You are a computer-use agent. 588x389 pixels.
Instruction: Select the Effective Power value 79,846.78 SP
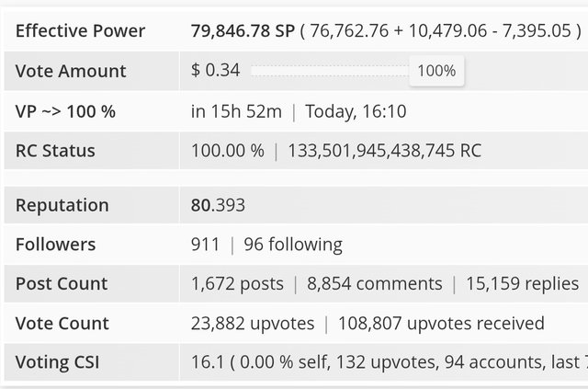(x=243, y=30)
